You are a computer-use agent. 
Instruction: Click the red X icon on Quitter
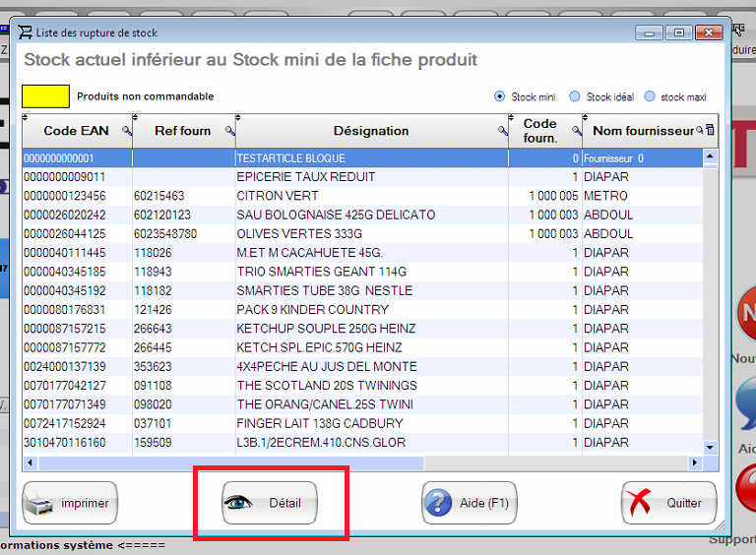point(641,503)
